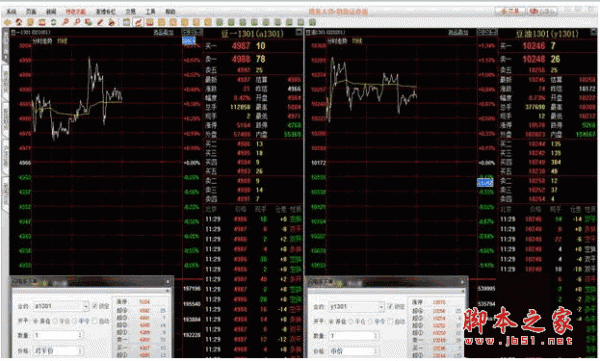The height and width of the screenshot is (361, 600).
Task: Open the 页面 menu
Action: [31, 12]
